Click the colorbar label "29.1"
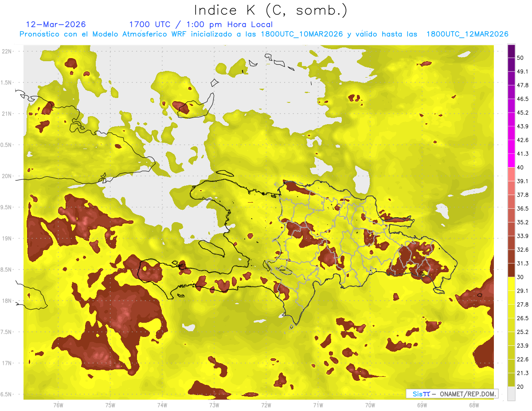Viewport: 532px width, 411px height. pyautogui.click(x=523, y=291)
